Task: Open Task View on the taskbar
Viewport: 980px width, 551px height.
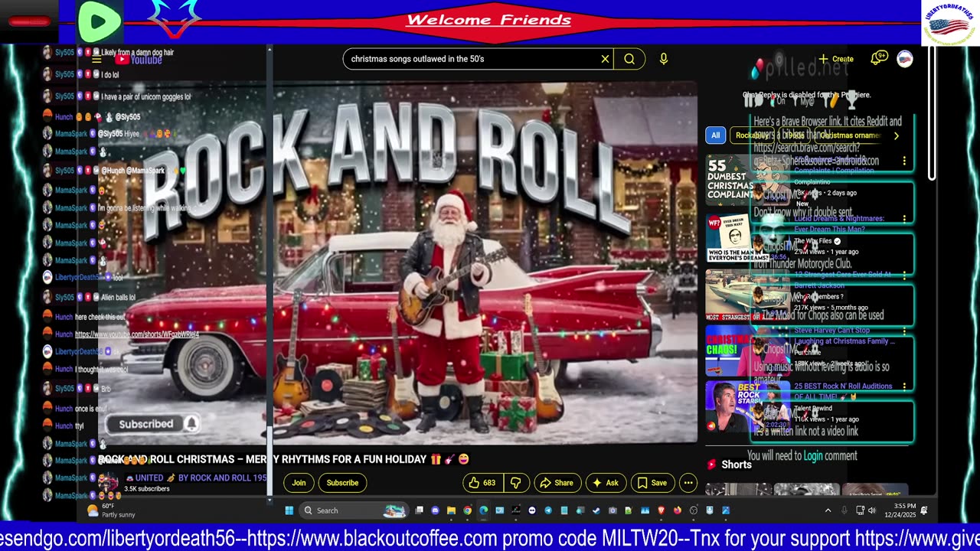Action: [420, 510]
